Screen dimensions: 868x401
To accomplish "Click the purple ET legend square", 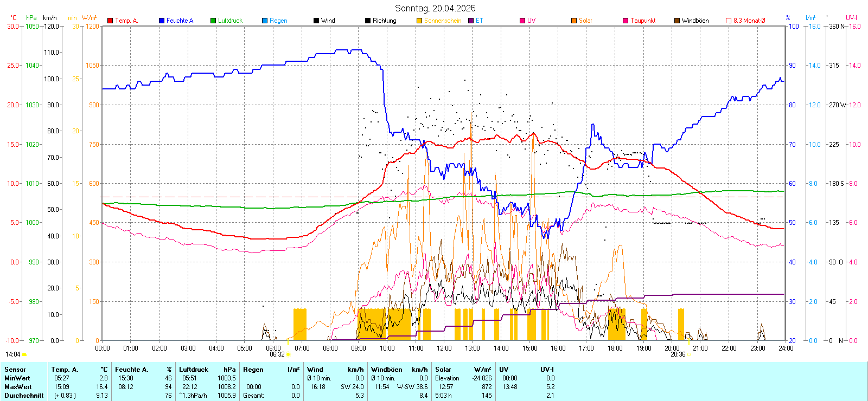I will (471, 21).
